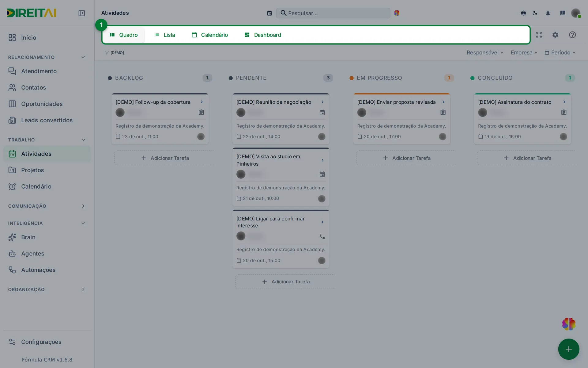This screenshot has width=588, height=368.
Task: Click the [DEMO] filter tag
Action: [x=114, y=53]
